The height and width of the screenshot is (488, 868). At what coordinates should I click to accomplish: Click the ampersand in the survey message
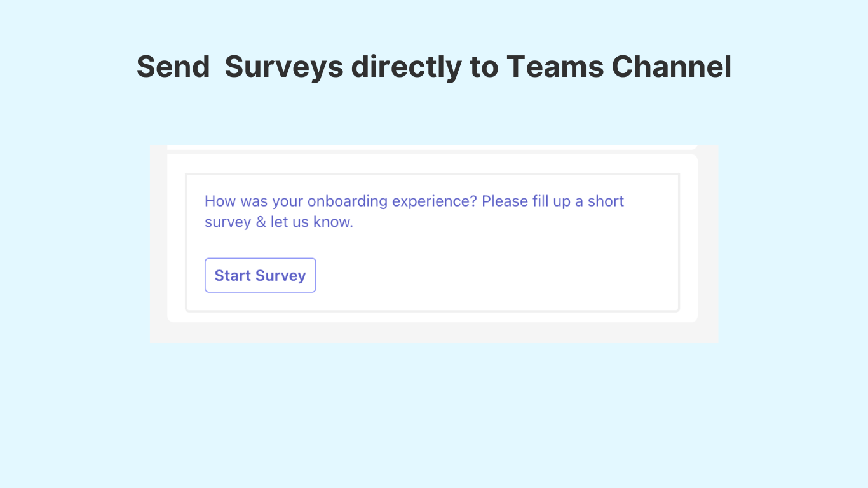pos(261,223)
